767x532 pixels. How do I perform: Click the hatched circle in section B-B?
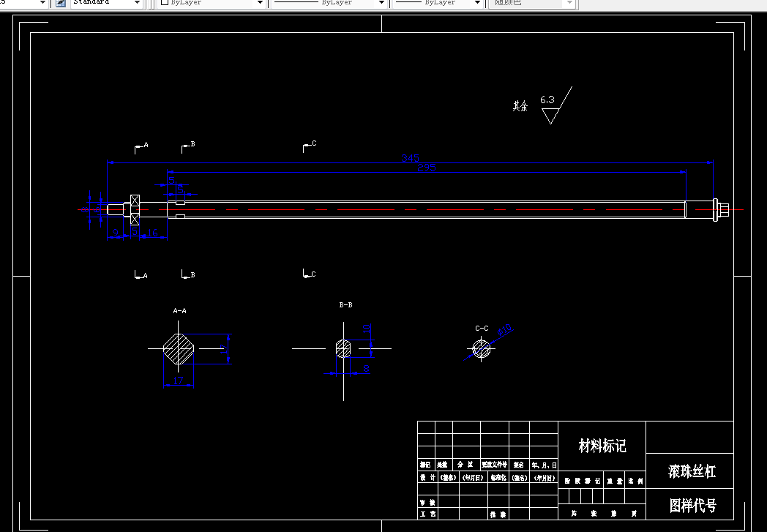[x=343, y=348]
